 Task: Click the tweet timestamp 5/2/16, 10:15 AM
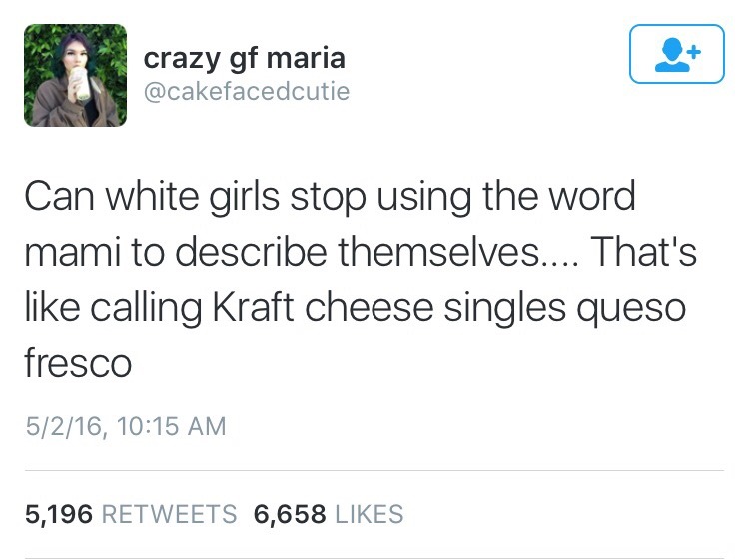[x=126, y=426]
